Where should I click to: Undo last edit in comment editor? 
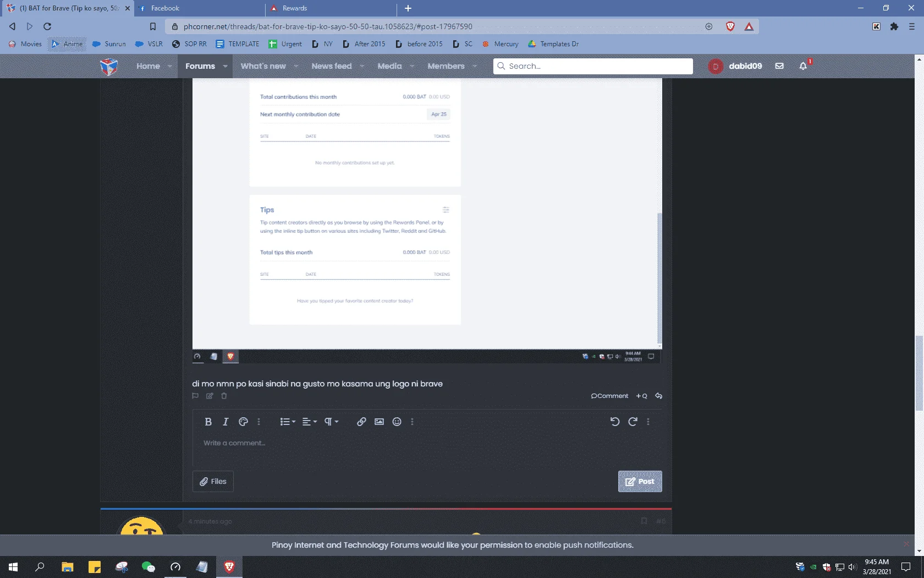coord(615,422)
